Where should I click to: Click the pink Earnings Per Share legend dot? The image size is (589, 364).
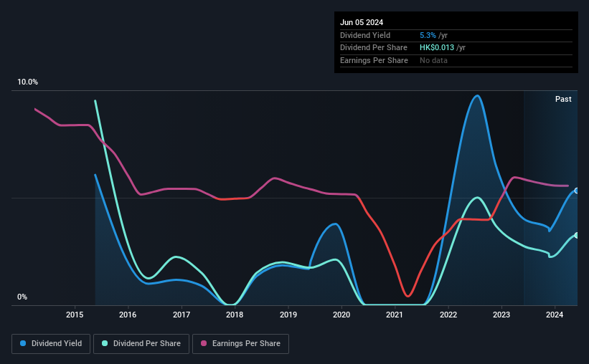204,343
